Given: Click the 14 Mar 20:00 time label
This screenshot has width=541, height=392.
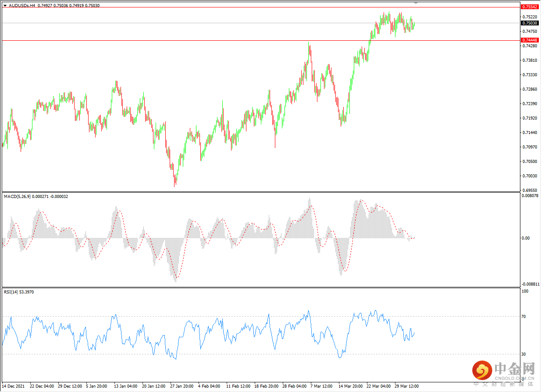Looking at the screenshot, I should point(351,387).
